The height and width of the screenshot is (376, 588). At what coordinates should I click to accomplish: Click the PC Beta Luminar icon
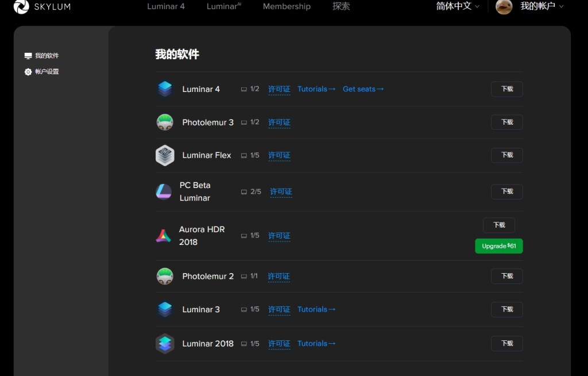pos(164,191)
